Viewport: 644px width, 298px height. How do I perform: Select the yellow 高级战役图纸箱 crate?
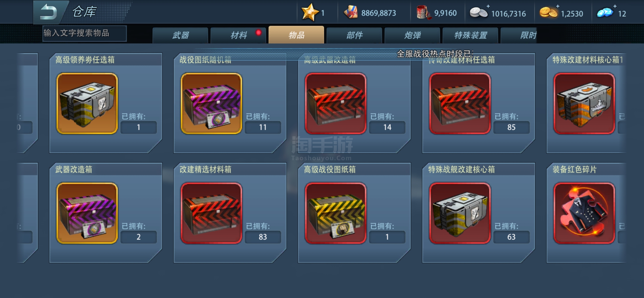(x=335, y=213)
